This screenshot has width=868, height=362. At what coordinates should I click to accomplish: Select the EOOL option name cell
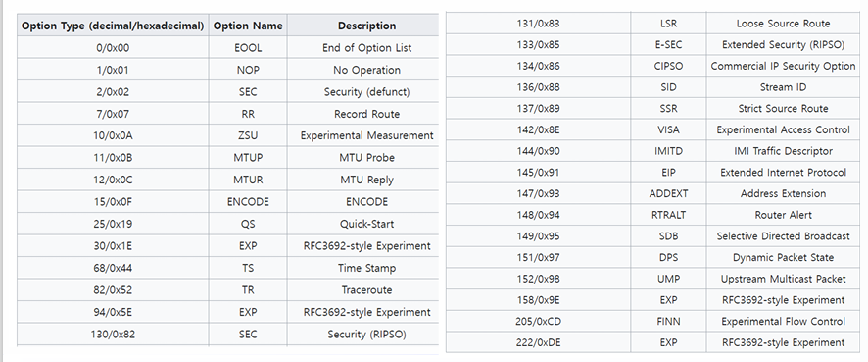click(248, 48)
